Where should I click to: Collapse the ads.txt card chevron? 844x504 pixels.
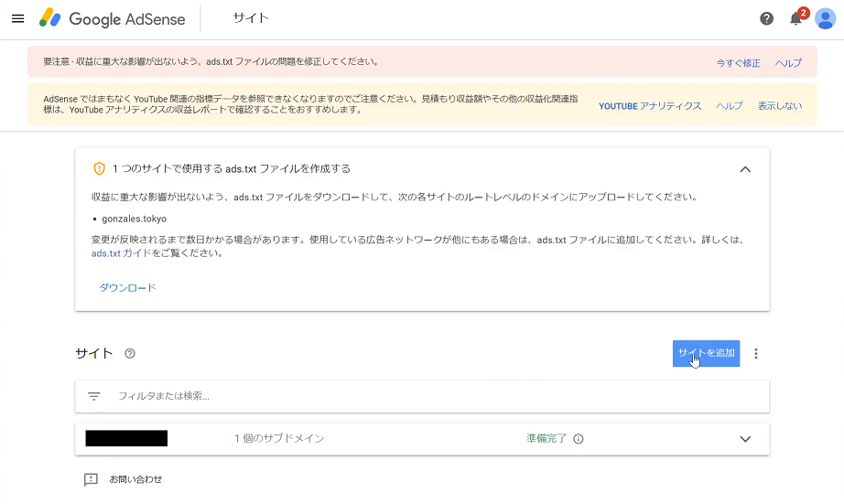pos(745,169)
